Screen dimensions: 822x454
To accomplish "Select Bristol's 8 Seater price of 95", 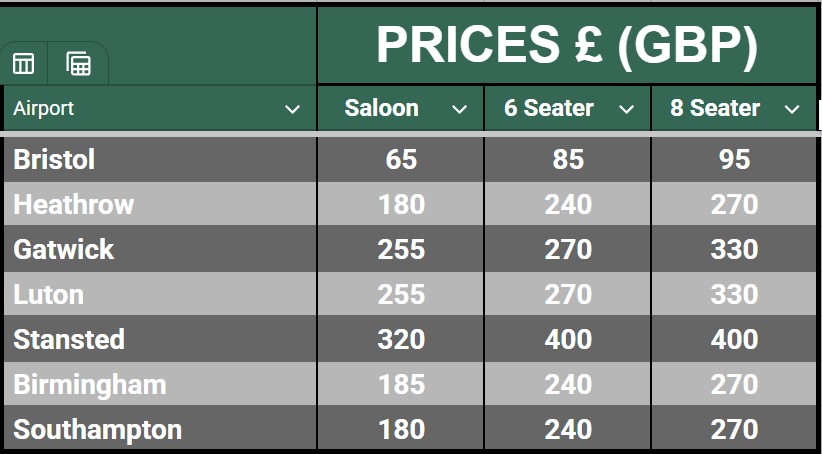I will [x=734, y=160].
